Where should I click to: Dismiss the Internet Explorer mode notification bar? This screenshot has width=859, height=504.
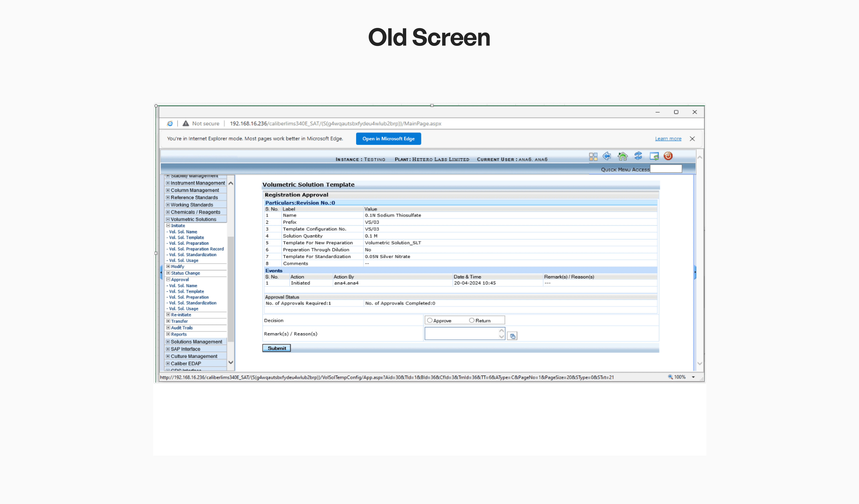[692, 139]
